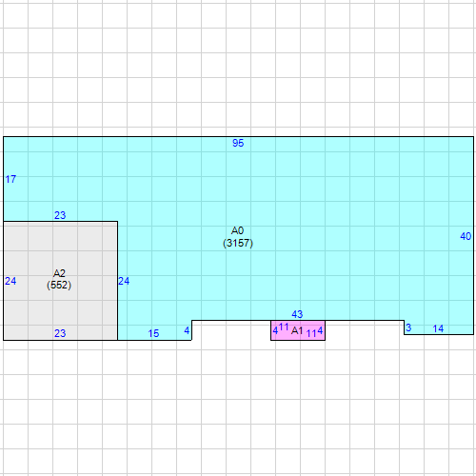Select the 15 bottom edge dimension
The width and height of the screenshot is (476, 476).
click(x=153, y=333)
